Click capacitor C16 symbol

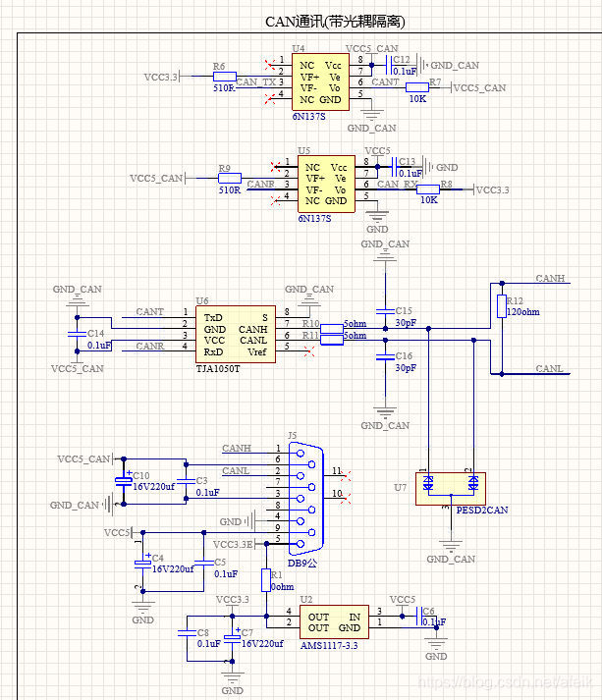(x=385, y=356)
